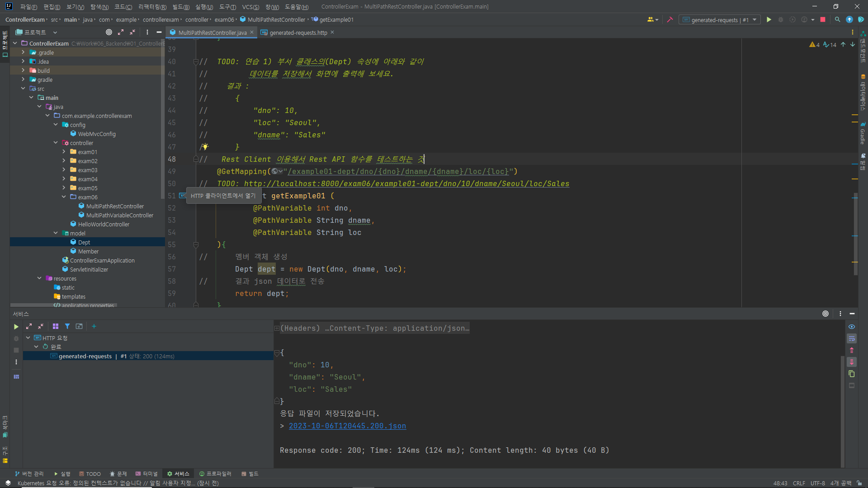Open the 리팩터링 menu in the menu bar
Image resolution: width=868 pixels, height=488 pixels.
pos(152,7)
